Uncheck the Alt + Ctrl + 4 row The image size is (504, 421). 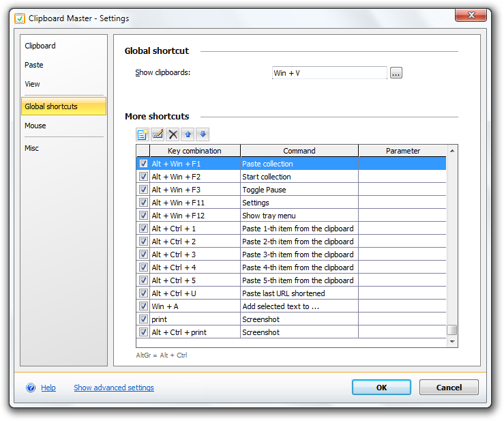143,267
